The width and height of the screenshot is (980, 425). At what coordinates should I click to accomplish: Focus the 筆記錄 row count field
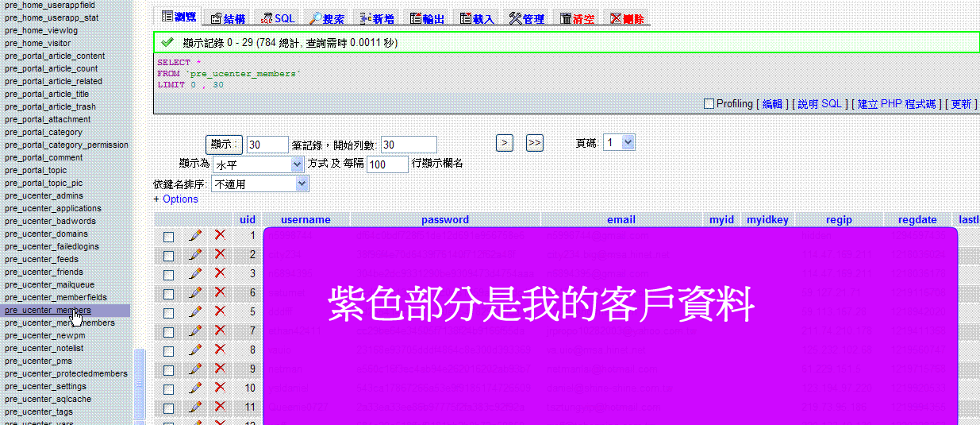point(267,145)
